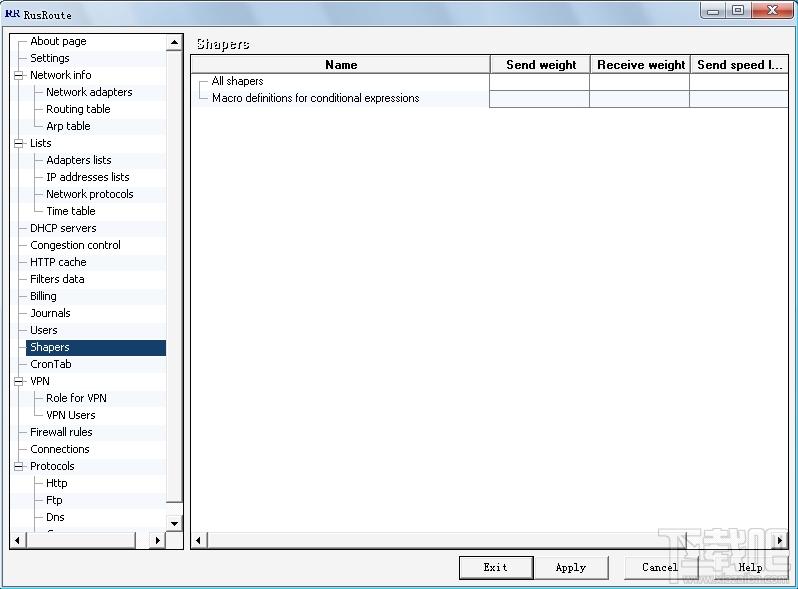798x589 pixels.
Task: Click the shapers table scroll-left arrow
Action: click(x=198, y=540)
